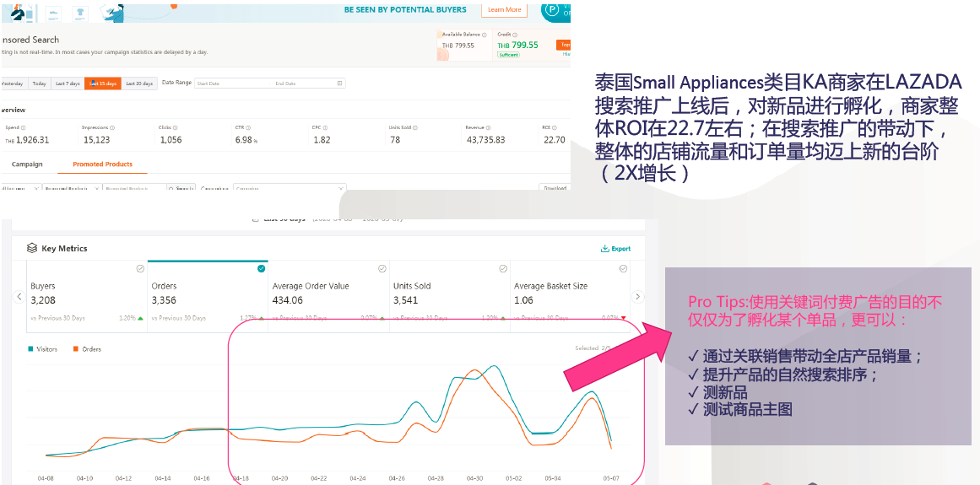This screenshot has height=485, width=980.
Task: Click the Sufficient credit badge
Action: (508, 55)
